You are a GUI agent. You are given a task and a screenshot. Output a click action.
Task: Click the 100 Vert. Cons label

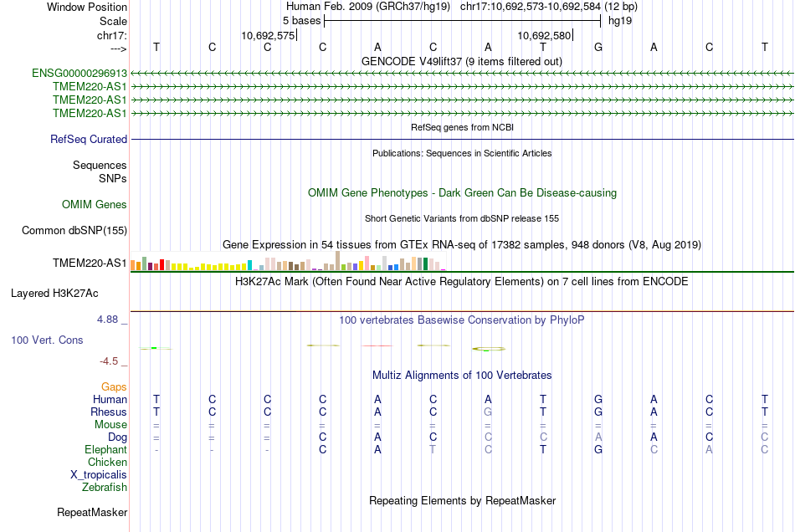point(47,340)
